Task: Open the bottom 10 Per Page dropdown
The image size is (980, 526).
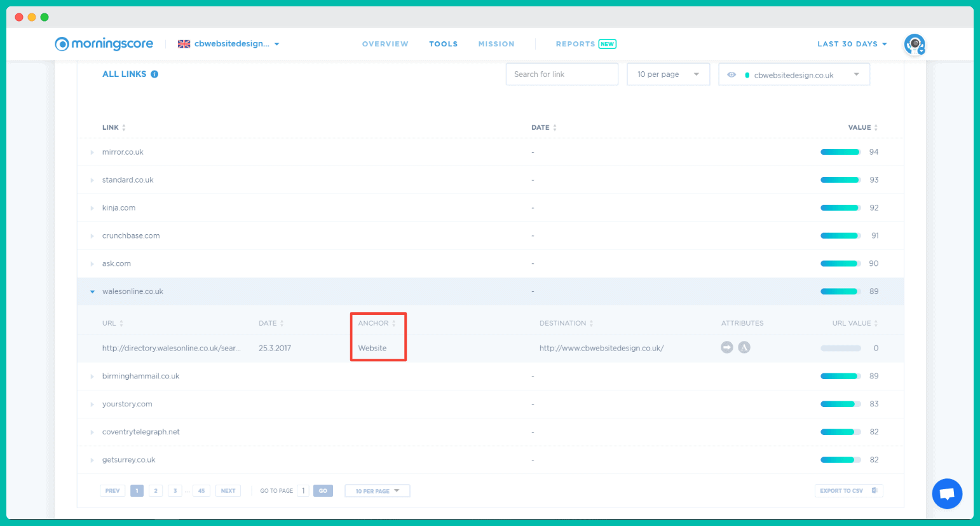Action: click(x=378, y=491)
